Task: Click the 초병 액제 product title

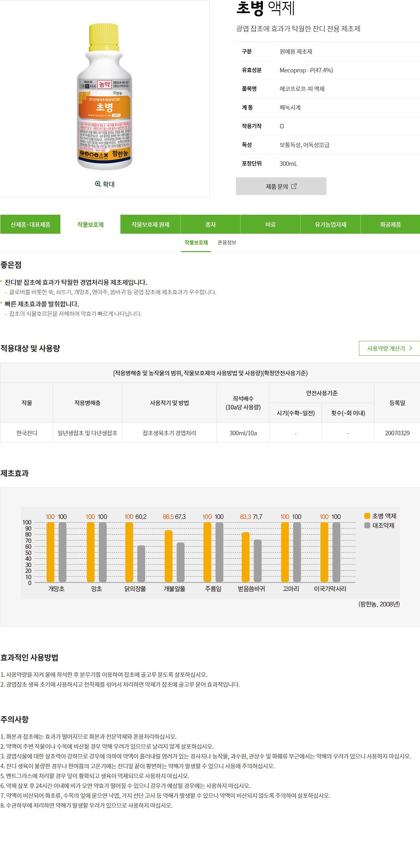Action: click(x=265, y=8)
